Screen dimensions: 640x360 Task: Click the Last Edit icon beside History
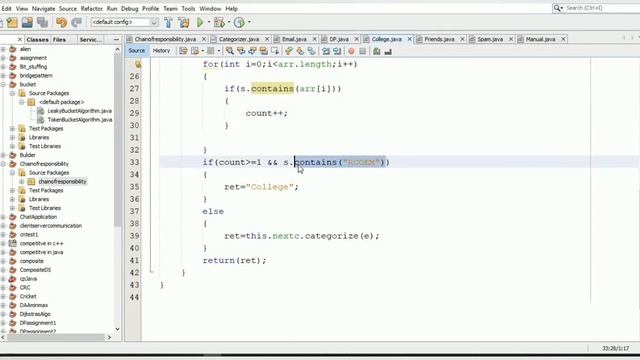coord(183,51)
